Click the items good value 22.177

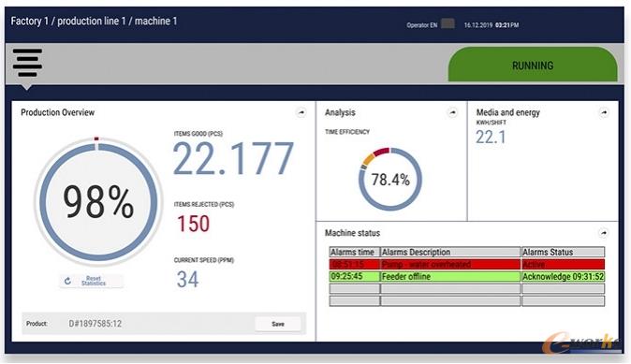tap(233, 159)
